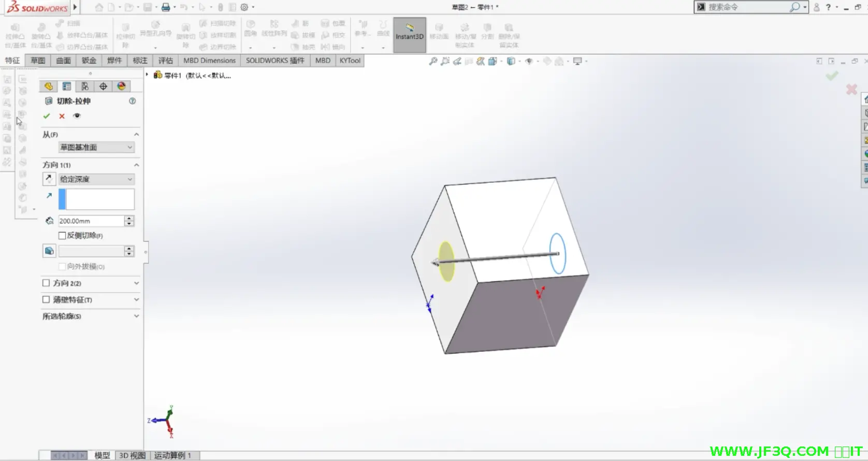The height and width of the screenshot is (461, 868).
Task: Cancel the cut-extrude with the red X
Action: pyautogui.click(x=62, y=116)
